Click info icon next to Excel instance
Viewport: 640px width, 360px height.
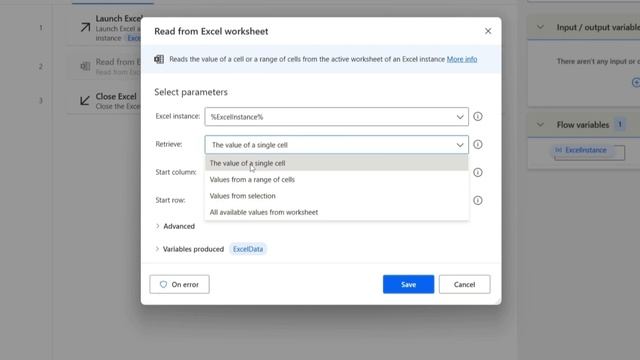(x=478, y=117)
